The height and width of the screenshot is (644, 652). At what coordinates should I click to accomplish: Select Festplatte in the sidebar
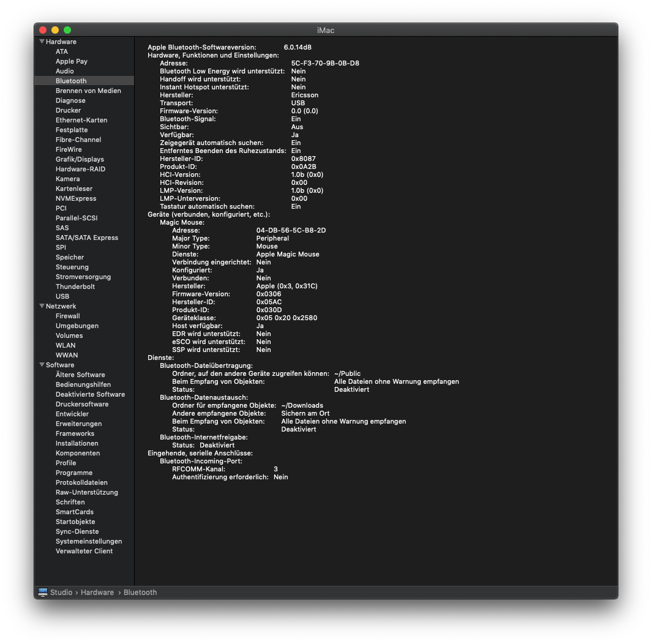click(72, 130)
